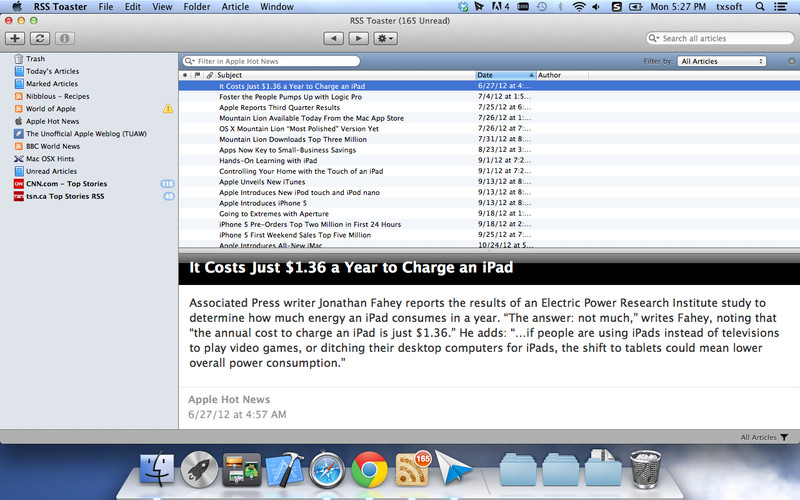Open the All Articles filter dropdown

point(722,61)
